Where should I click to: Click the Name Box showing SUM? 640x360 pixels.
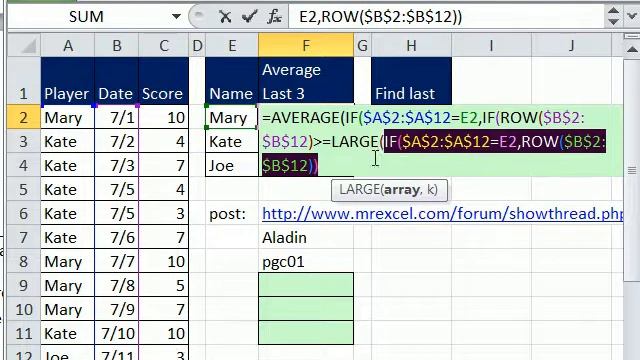pyautogui.click(x=87, y=17)
